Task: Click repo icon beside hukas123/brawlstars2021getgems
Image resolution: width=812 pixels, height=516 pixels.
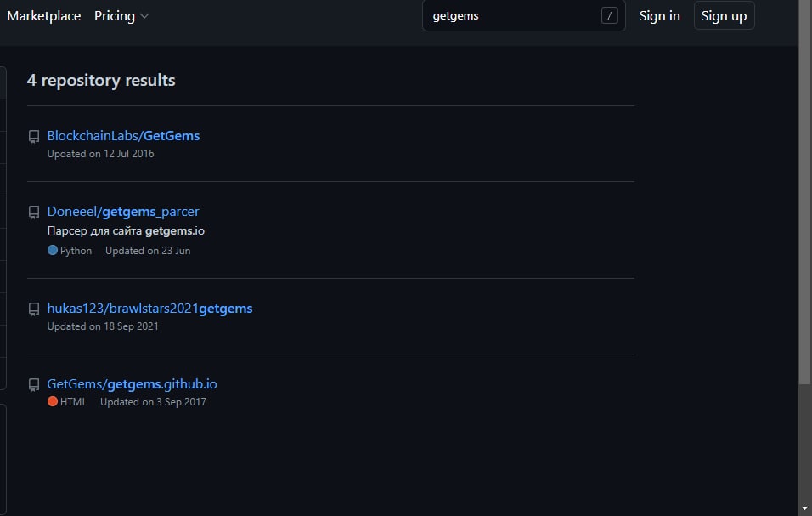Action: [x=34, y=309]
